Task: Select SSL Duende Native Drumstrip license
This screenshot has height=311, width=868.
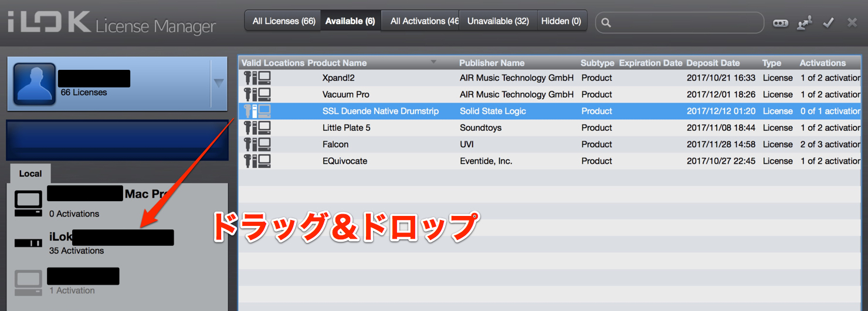Action: [x=550, y=111]
